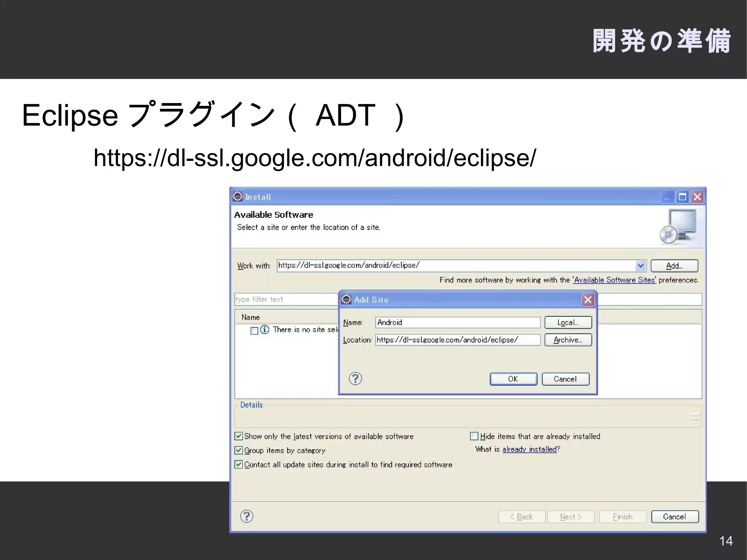Click the Name column header

coord(251,317)
